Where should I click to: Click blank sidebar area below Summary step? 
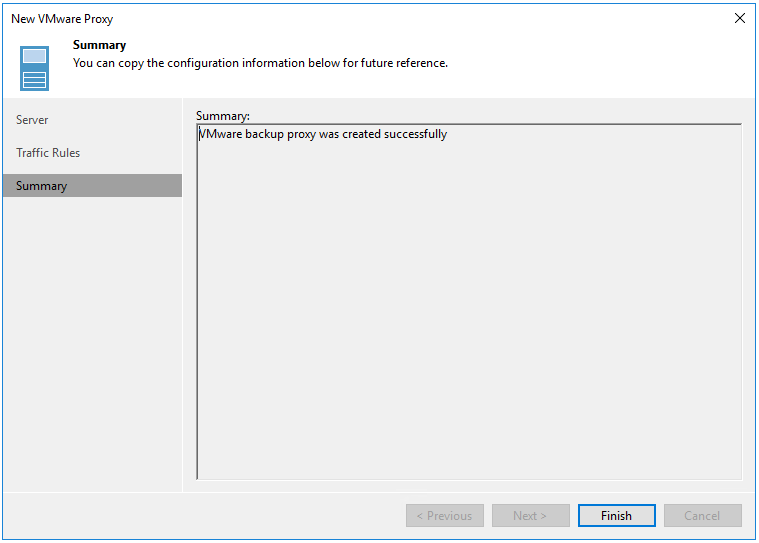point(92,340)
